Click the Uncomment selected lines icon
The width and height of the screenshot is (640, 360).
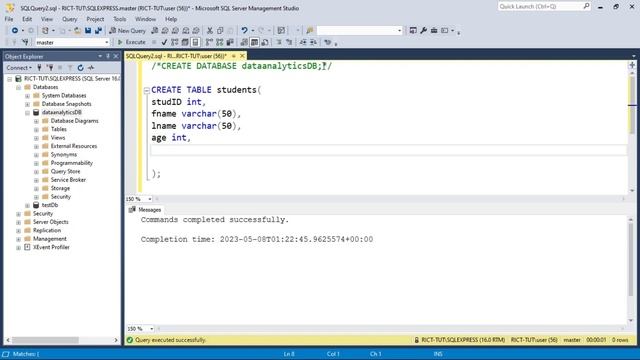289,42
